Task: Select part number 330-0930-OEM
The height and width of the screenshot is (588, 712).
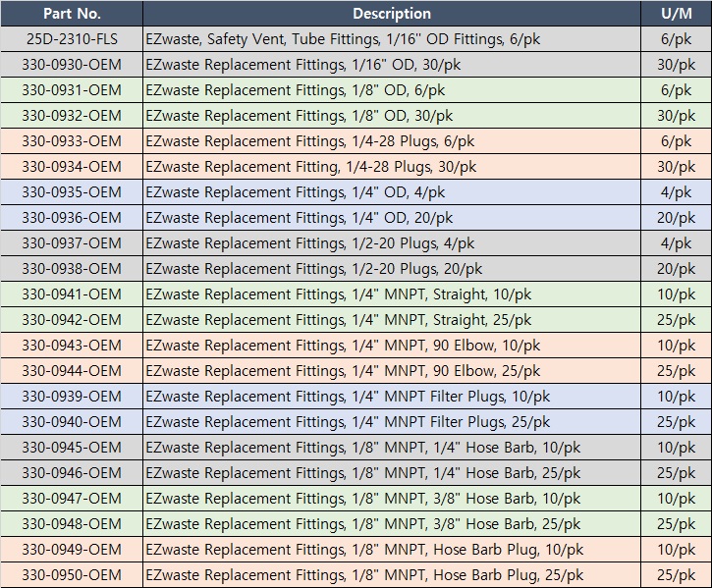Action: [x=72, y=65]
